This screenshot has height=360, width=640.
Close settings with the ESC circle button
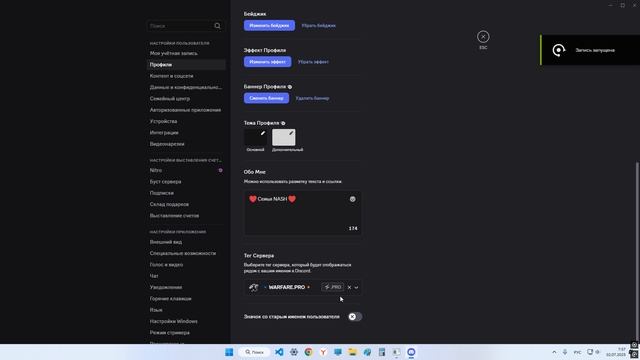click(x=483, y=37)
